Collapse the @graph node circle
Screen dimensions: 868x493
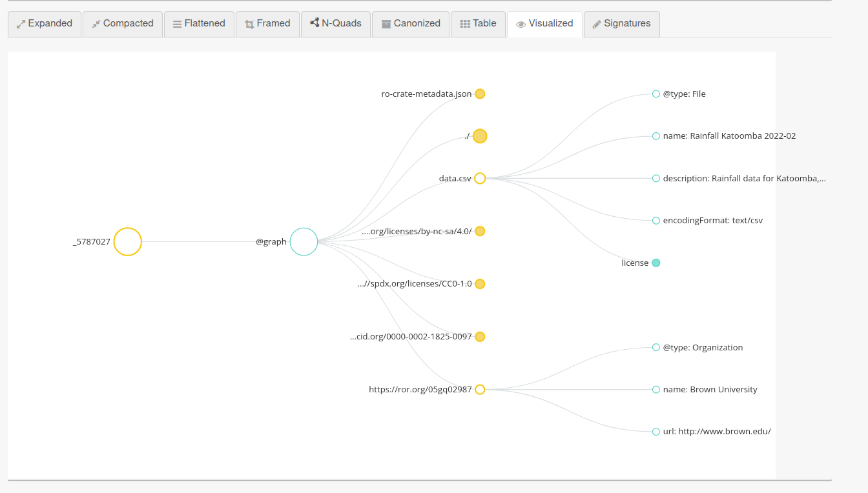click(304, 241)
